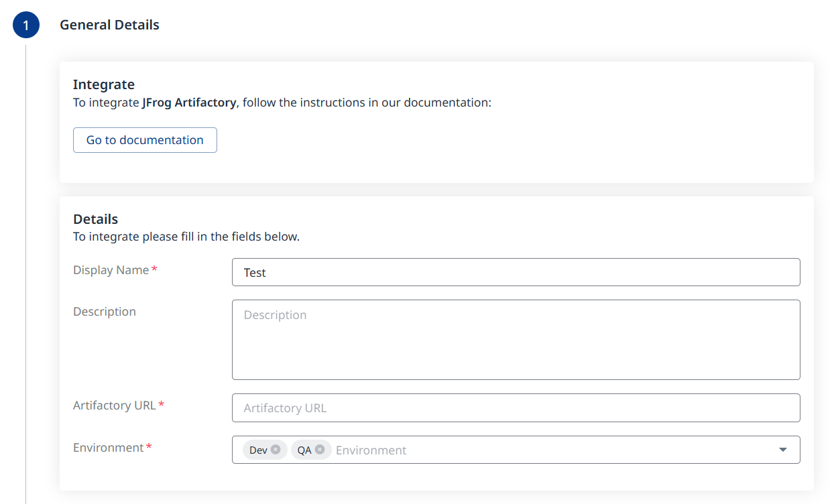
Task: Remove the QA environment chip
Action: 320,450
